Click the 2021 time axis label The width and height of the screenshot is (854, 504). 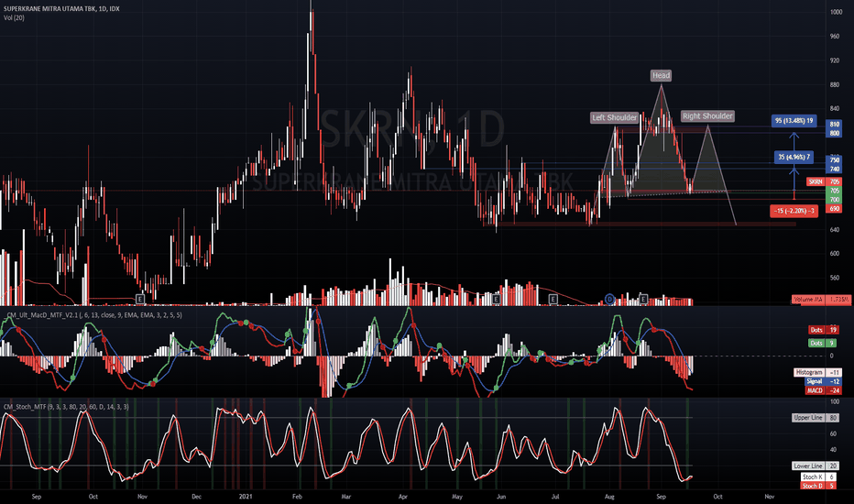click(246, 497)
